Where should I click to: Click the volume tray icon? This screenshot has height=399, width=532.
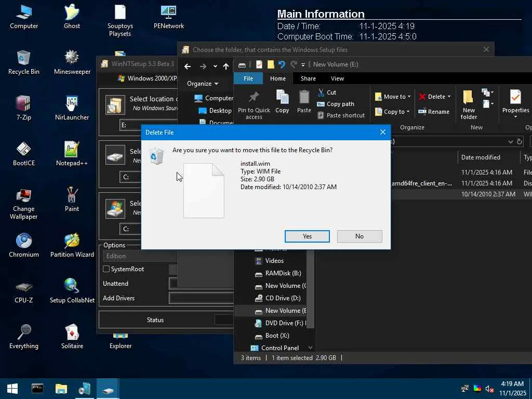(489, 389)
